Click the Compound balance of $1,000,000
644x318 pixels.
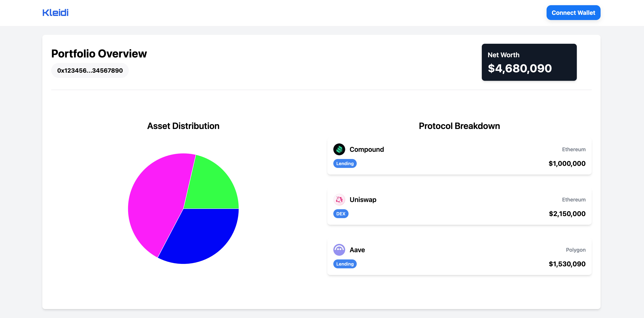point(567,163)
